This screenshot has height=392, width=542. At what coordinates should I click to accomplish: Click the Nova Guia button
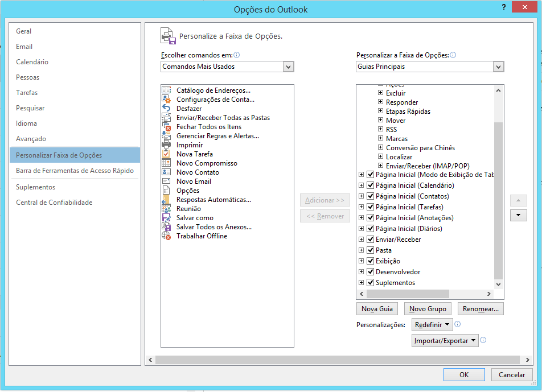point(377,309)
